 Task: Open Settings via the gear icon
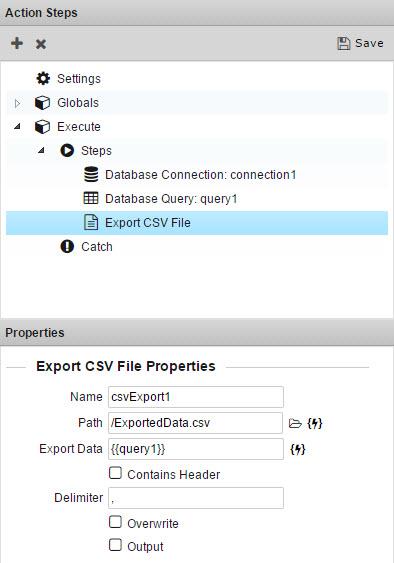tap(43, 78)
